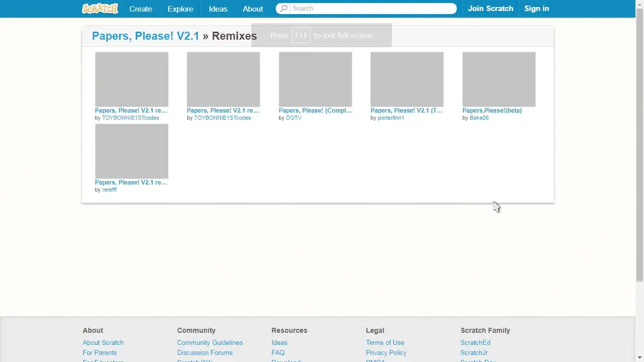This screenshot has width=644, height=362.
Task: Visit Boka08's profile
Action: [479, 118]
